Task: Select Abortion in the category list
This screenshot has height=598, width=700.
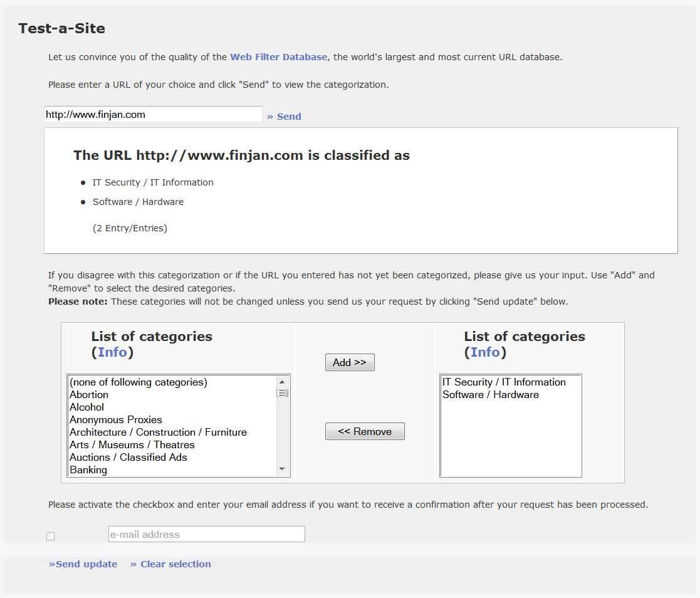Action: click(x=89, y=395)
